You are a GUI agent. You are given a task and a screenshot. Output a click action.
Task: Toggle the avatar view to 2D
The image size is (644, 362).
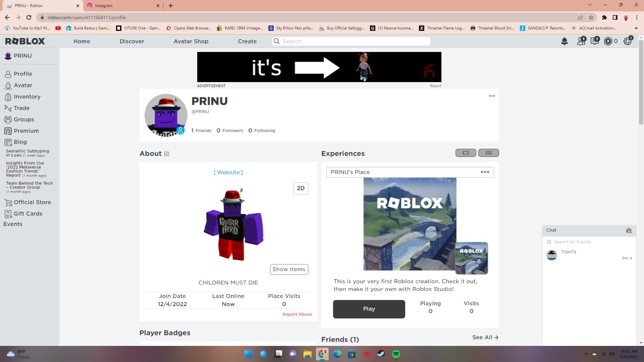300,188
